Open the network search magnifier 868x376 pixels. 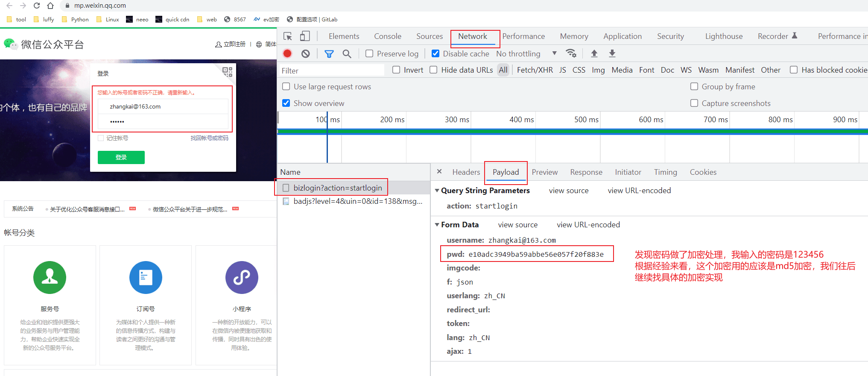(x=347, y=53)
